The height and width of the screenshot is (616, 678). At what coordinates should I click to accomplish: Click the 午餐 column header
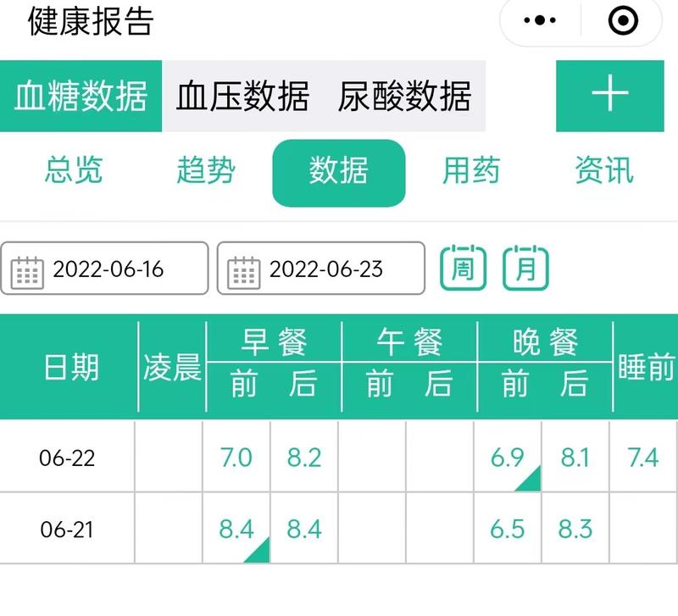coord(409,342)
